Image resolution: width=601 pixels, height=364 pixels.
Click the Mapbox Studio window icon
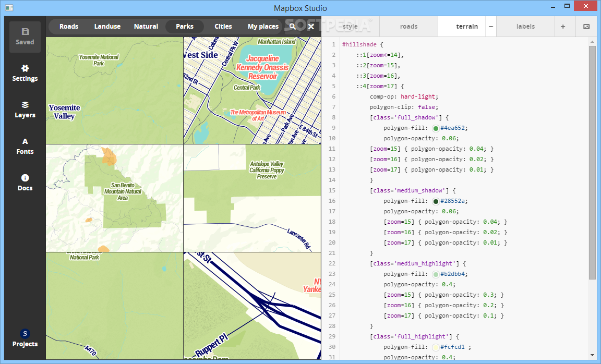9,8
